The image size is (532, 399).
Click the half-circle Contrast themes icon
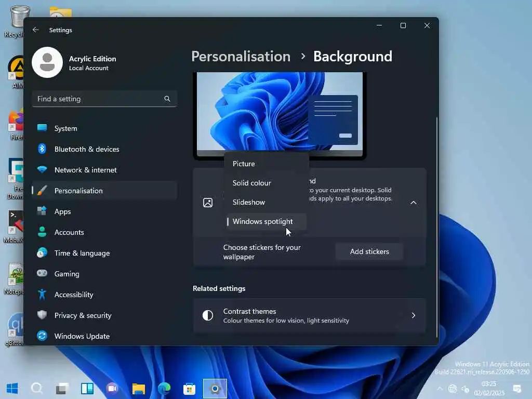coord(208,315)
